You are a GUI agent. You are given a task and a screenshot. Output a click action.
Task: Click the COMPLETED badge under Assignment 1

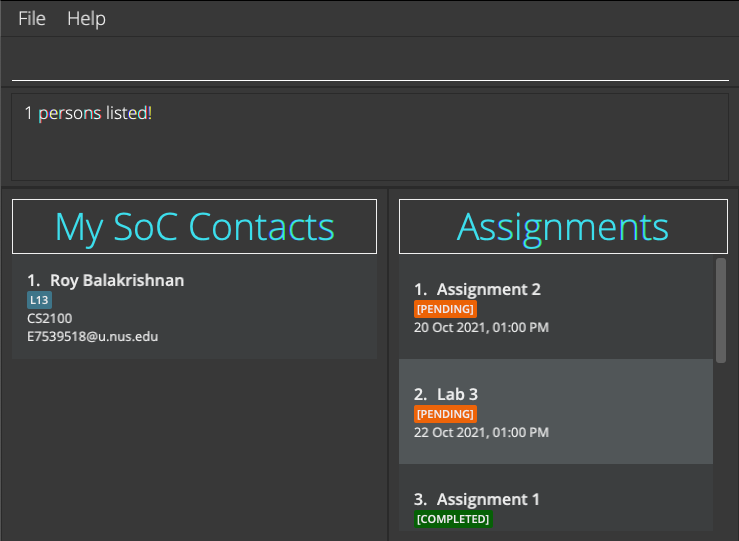point(453,519)
